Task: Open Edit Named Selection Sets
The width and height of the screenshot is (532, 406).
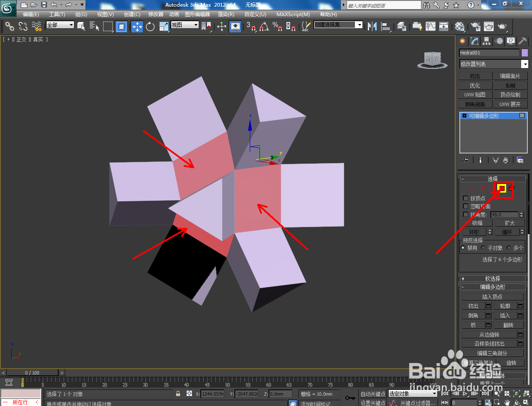Action: tap(306, 27)
